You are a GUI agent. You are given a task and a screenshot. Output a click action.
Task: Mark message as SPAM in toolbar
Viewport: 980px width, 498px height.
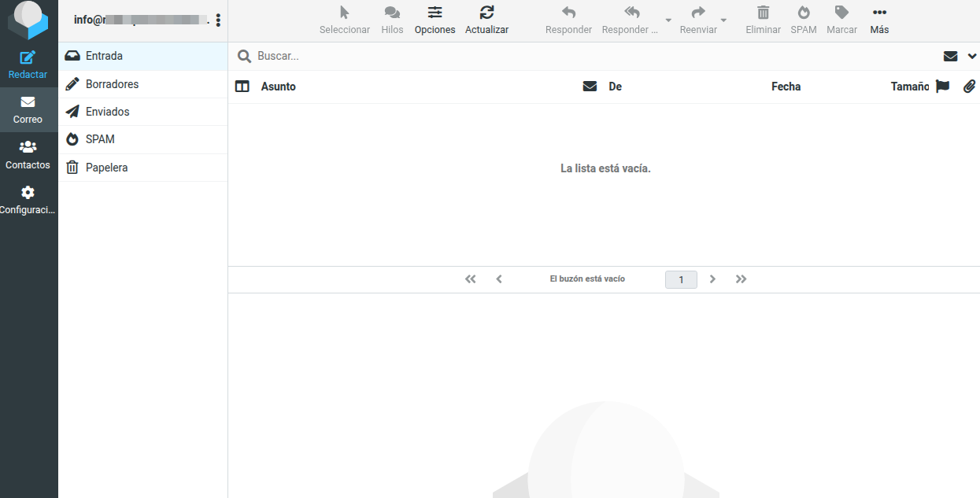(804, 21)
